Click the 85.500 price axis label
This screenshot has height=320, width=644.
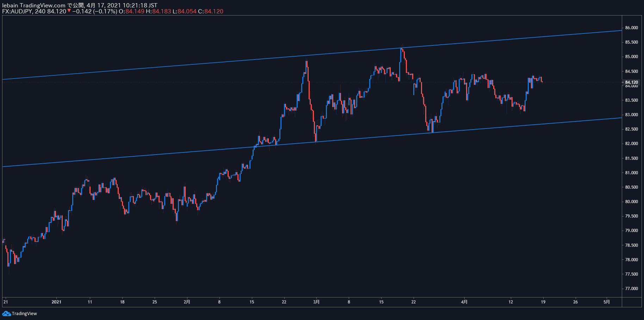click(631, 42)
